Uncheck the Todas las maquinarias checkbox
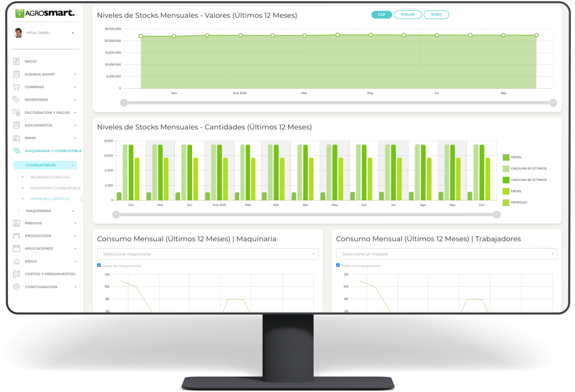This screenshot has width=575, height=392. 99,265
